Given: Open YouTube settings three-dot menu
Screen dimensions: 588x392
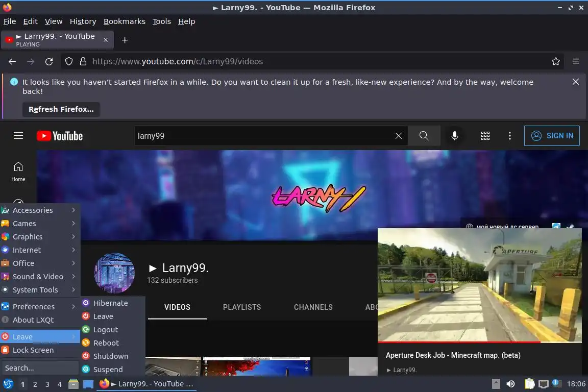Looking at the screenshot, I should (x=509, y=136).
